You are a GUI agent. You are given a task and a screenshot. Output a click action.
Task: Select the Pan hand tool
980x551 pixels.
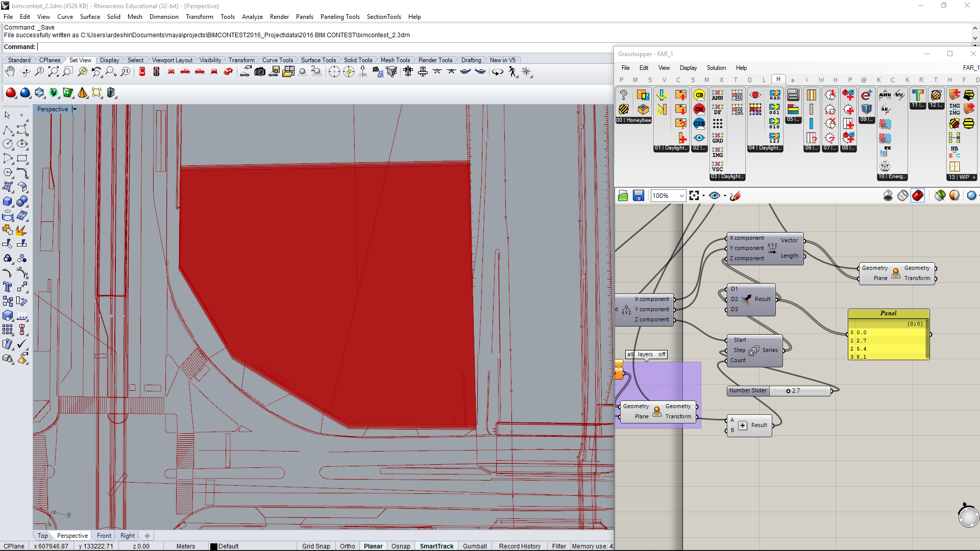click(10, 72)
